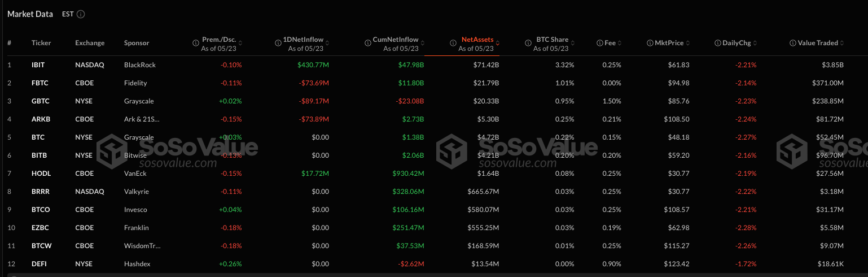Open the Prem./Dsc. info tooltip icon
This screenshot has width=868, height=277.
(x=197, y=43)
